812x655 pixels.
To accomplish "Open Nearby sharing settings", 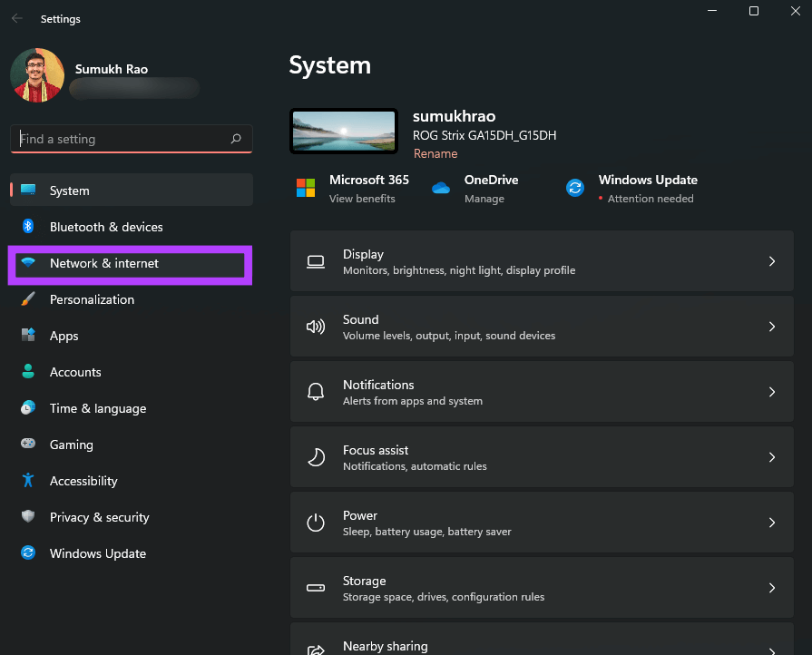I will coord(542,639).
